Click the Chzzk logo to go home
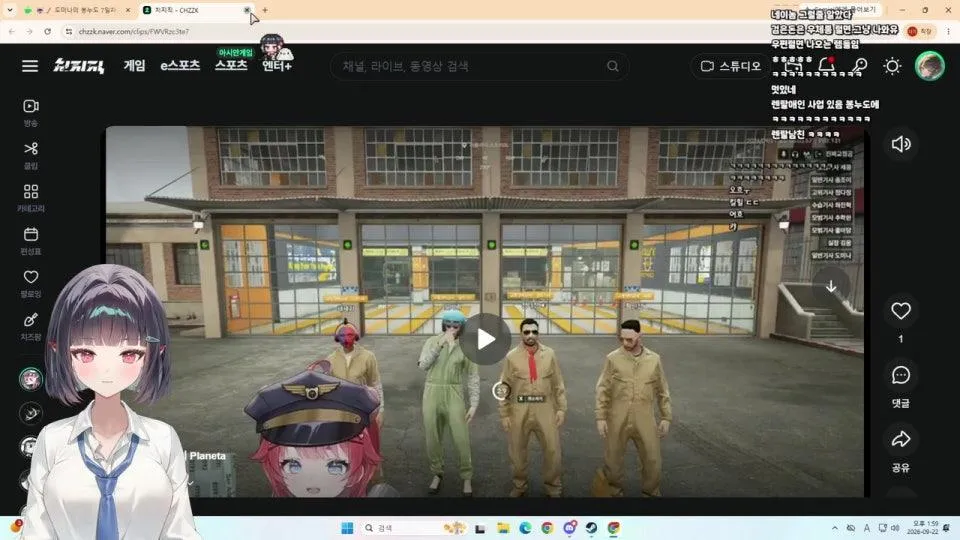960x540 pixels. coord(78,65)
